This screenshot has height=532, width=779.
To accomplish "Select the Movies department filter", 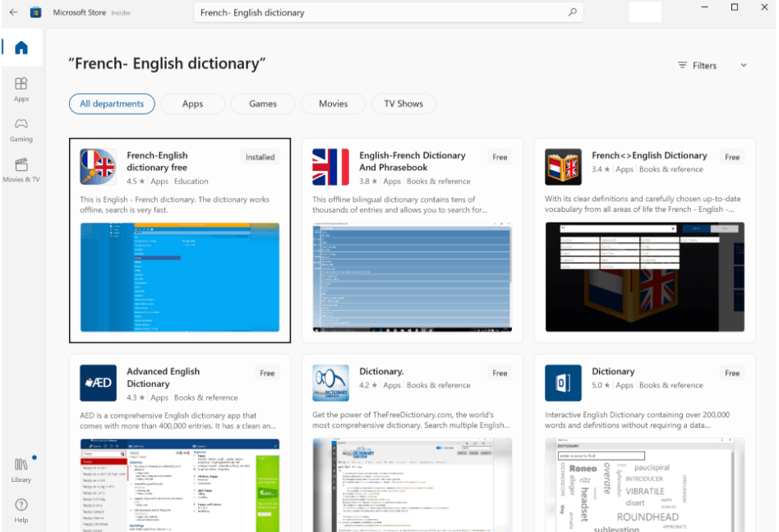I will [334, 103].
